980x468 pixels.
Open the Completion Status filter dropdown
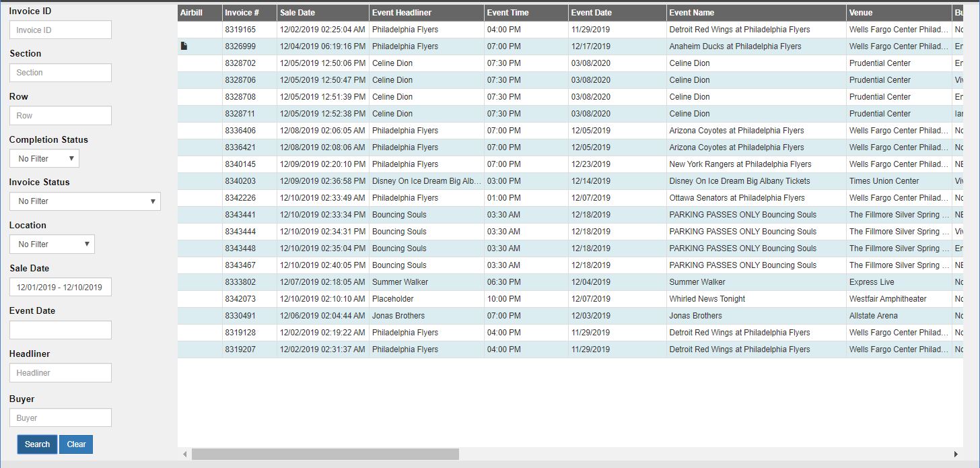pos(44,158)
